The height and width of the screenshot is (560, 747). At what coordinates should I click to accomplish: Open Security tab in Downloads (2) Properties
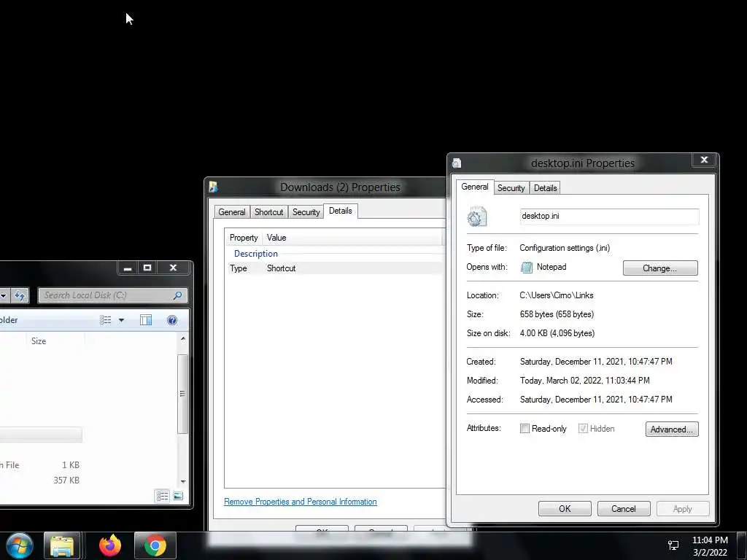click(x=306, y=212)
